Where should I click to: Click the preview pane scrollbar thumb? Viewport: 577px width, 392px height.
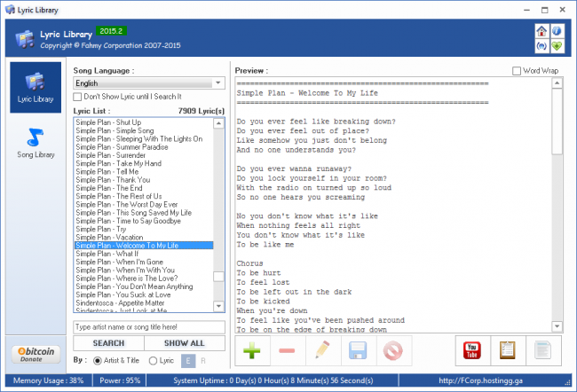pos(557,122)
